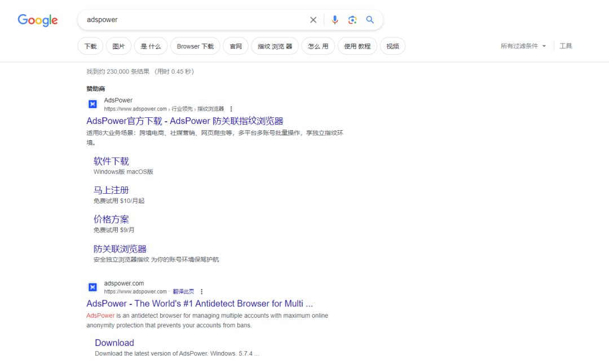
Task: Toggle the 下载 filter chip
Action: (90, 46)
